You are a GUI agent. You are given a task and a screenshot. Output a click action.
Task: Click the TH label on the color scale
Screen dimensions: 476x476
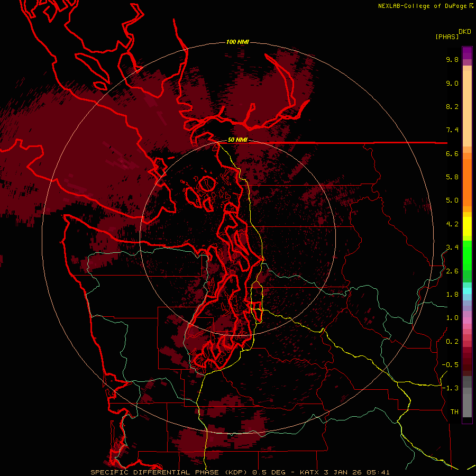pyautogui.click(x=454, y=412)
